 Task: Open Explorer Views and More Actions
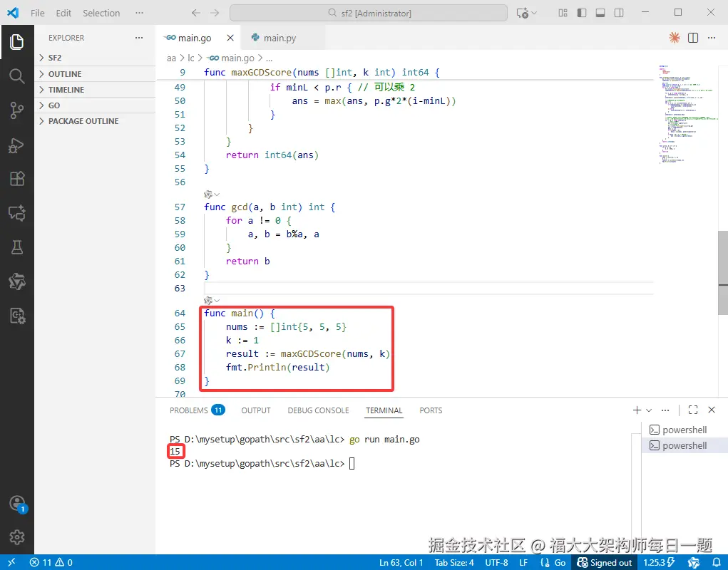click(139, 38)
